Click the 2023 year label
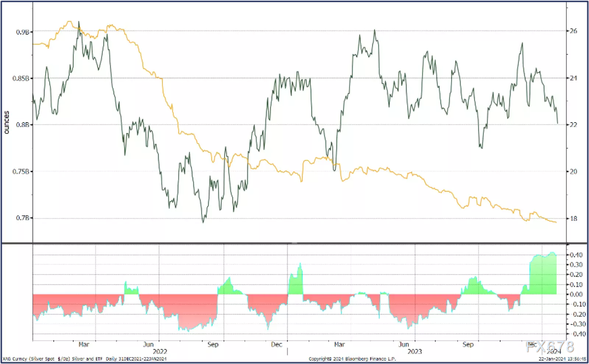Screen dimensions: 589x364 tap(415, 351)
